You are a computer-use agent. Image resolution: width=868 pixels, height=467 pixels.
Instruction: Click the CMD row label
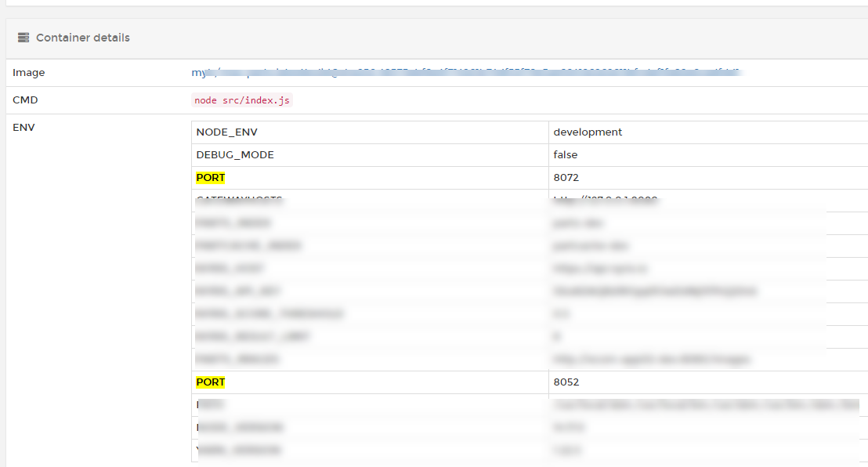(25, 100)
